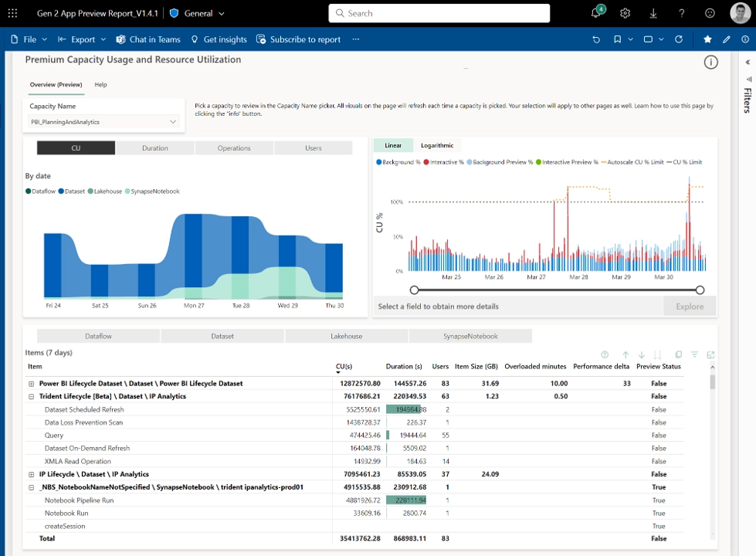
Task: Open the notifications bell
Action: point(597,12)
